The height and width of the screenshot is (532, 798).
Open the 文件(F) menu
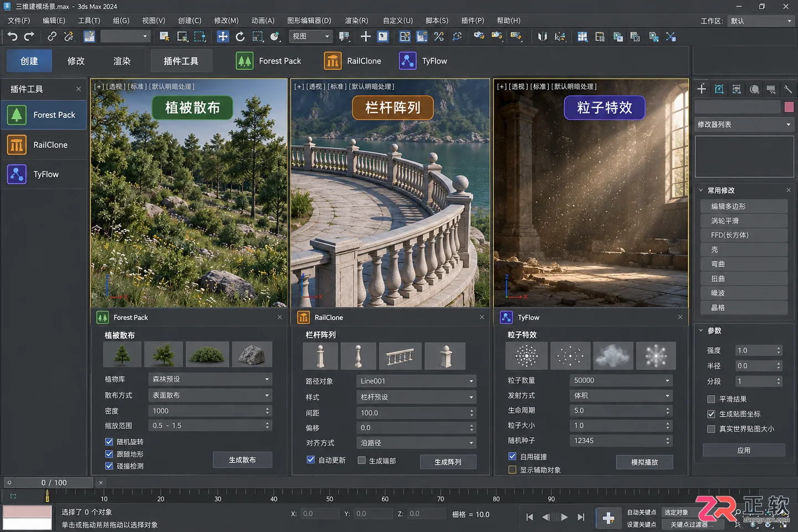point(19,21)
